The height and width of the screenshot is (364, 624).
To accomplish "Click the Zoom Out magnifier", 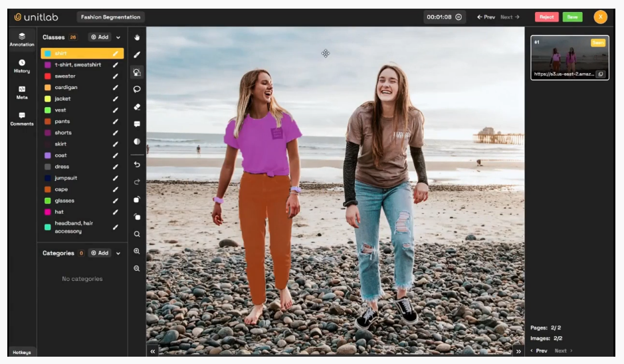I will pos(137,268).
